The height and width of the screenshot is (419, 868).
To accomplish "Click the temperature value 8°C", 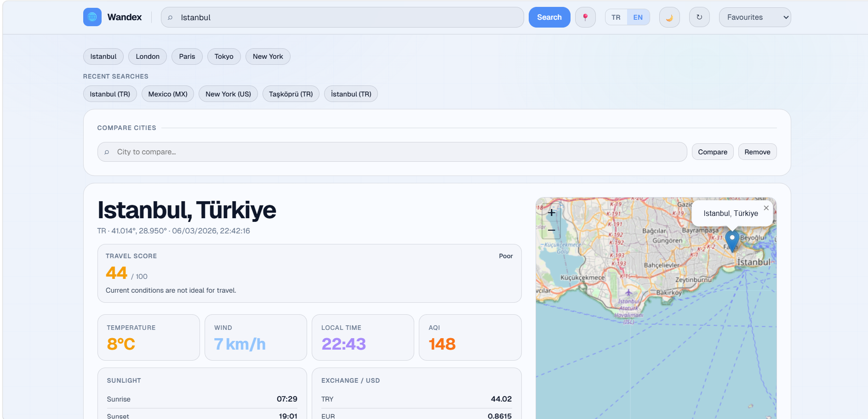I will click(121, 344).
